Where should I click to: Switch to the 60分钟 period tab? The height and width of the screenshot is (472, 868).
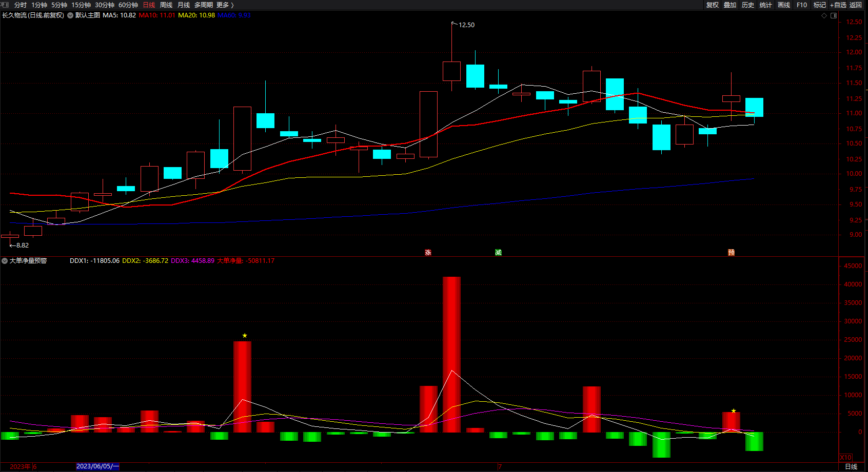coord(128,5)
